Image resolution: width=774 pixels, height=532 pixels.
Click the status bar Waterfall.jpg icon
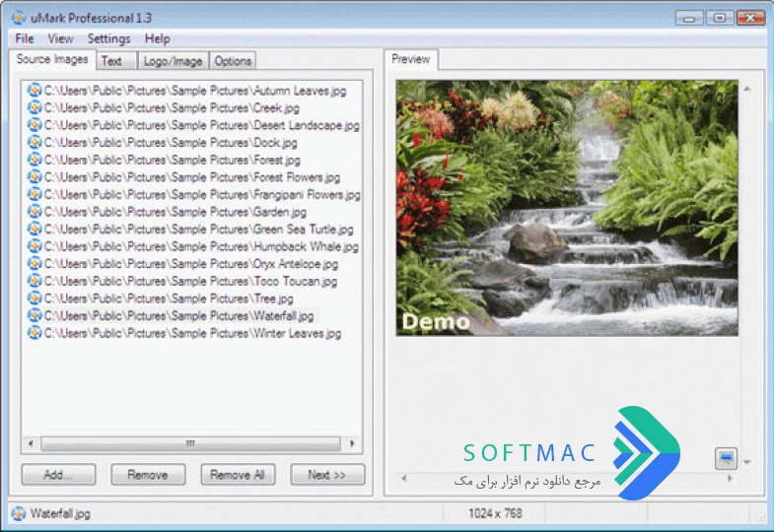[x=19, y=513]
